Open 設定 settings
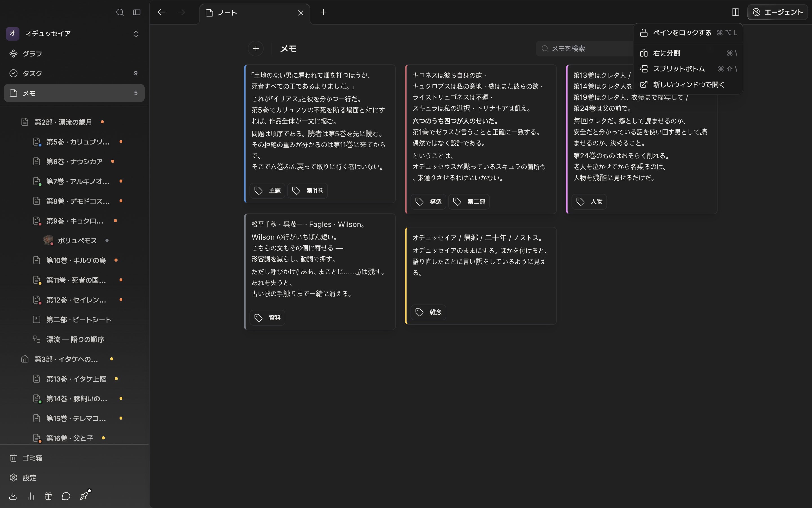Viewport: 812px width, 508px height. pos(74,478)
